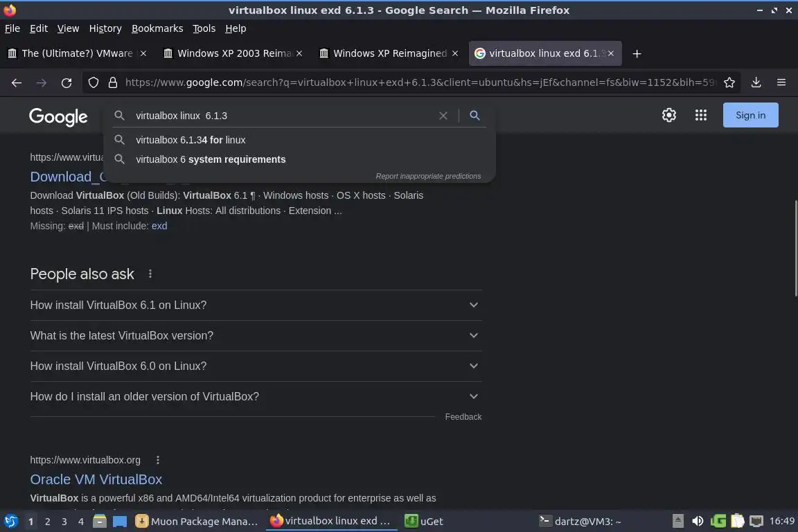Open the uGet tray icon
Screen dimensions: 798x532
[718, 521]
